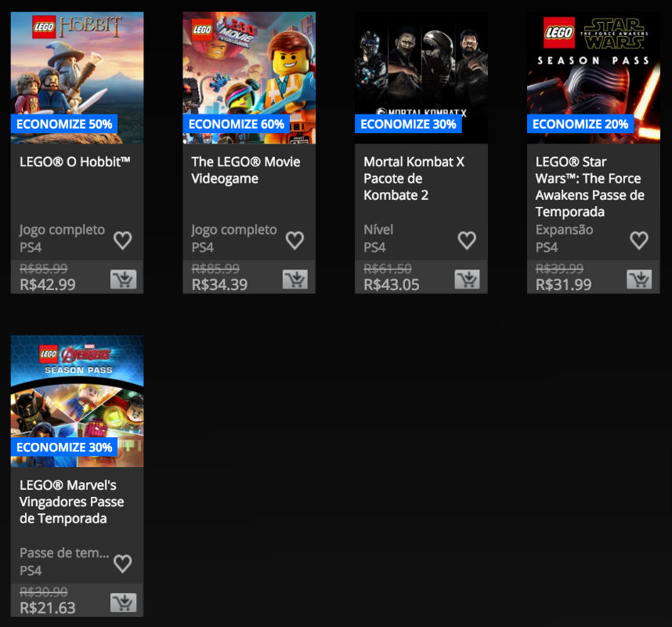Image resolution: width=672 pixels, height=627 pixels.
Task: Add LEGO Star Wars Season Pass to cart
Action: click(x=639, y=279)
